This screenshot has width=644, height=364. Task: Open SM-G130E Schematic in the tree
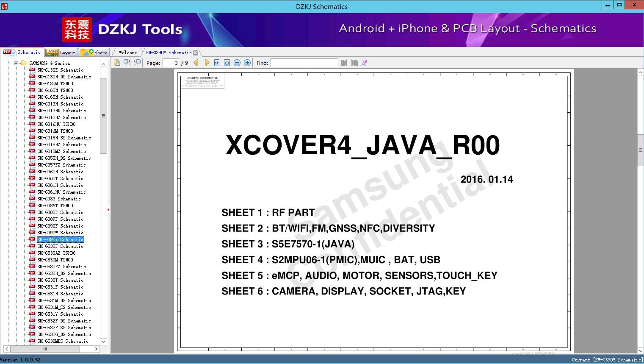click(x=60, y=70)
